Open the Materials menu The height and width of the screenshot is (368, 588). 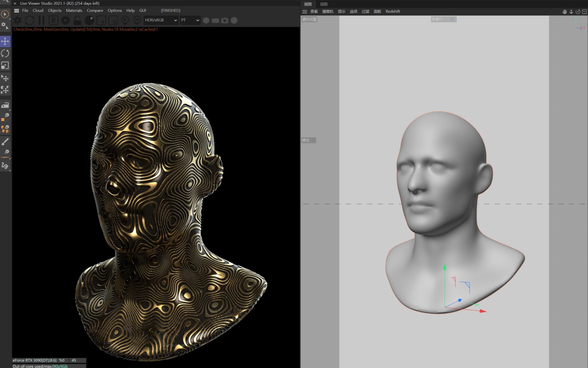pos(74,10)
